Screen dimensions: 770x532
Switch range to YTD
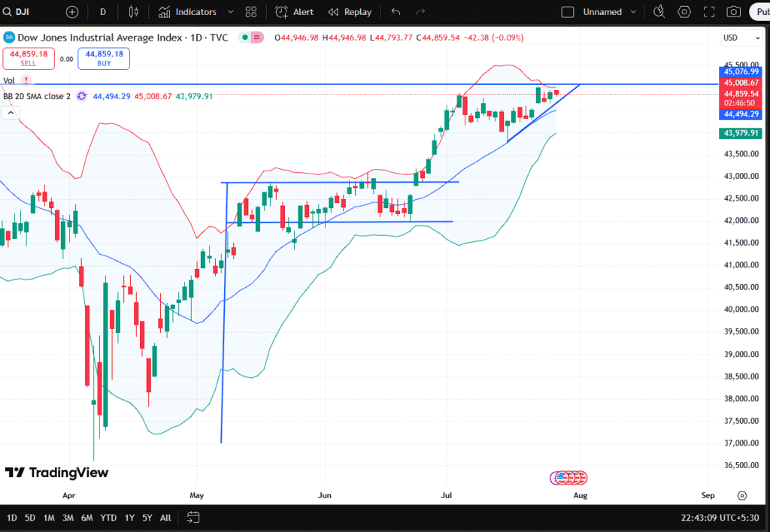tap(108, 518)
